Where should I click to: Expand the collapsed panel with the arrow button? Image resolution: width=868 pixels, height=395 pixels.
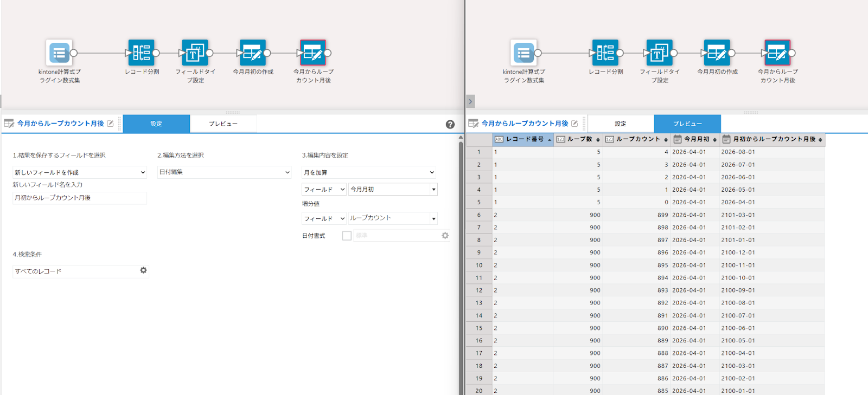(x=470, y=101)
